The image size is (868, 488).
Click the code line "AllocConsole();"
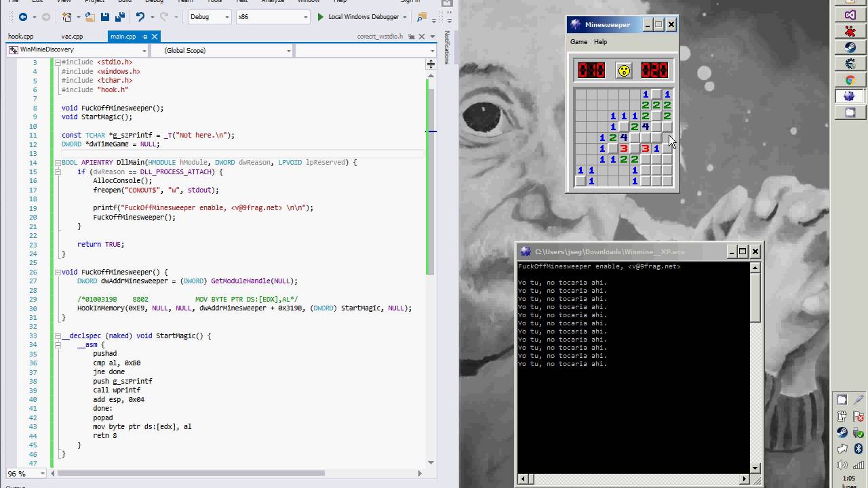pyautogui.click(x=123, y=181)
